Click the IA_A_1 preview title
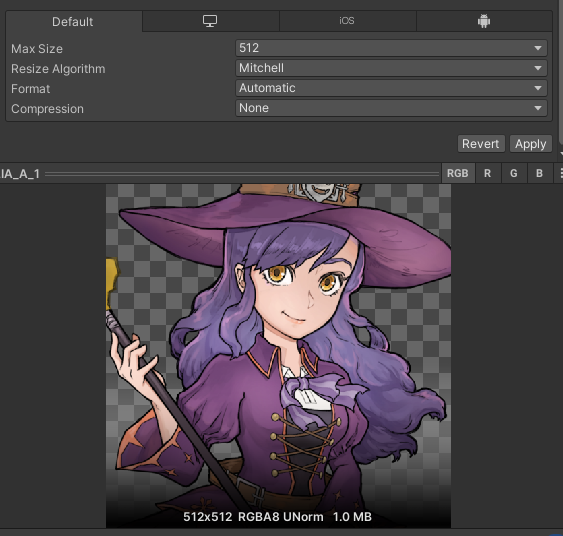The height and width of the screenshot is (536, 563). [20, 174]
